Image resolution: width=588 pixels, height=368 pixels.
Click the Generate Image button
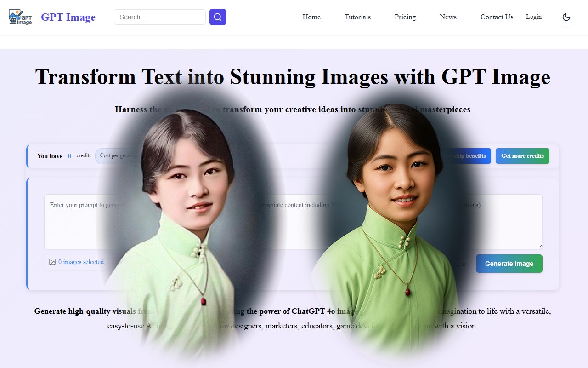coord(509,264)
